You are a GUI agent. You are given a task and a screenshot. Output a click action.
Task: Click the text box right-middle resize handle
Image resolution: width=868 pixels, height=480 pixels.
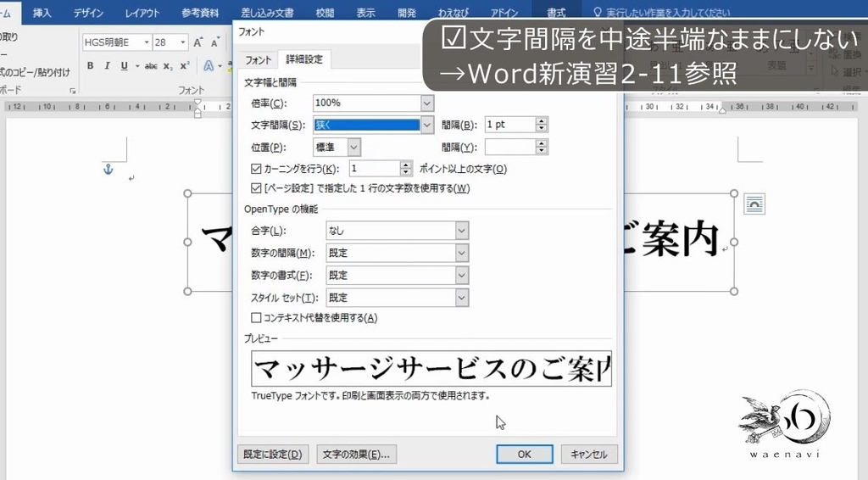tap(734, 242)
